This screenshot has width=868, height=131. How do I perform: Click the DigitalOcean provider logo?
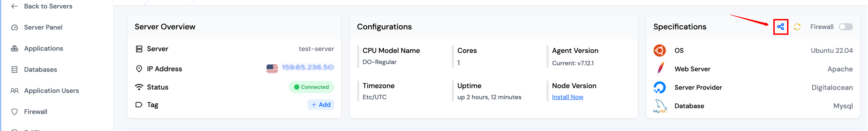click(659, 88)
